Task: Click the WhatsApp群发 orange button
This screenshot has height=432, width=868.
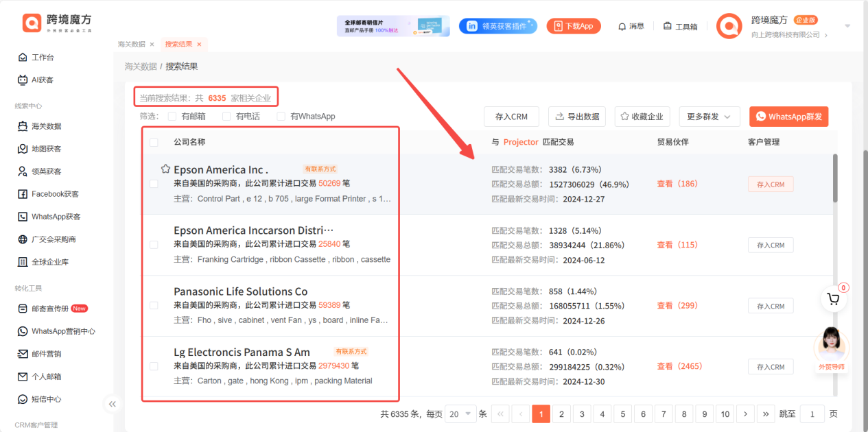Action: point(789,117)
